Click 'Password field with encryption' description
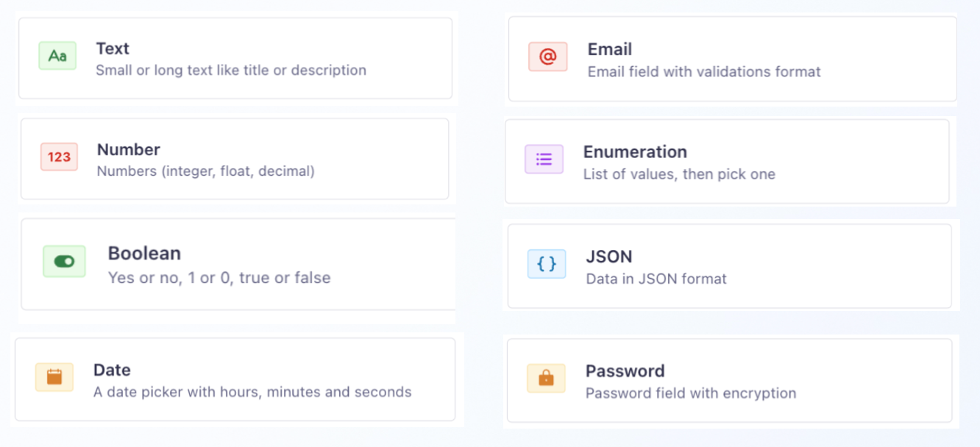980x447 pixels. click(x=691, y=393)
